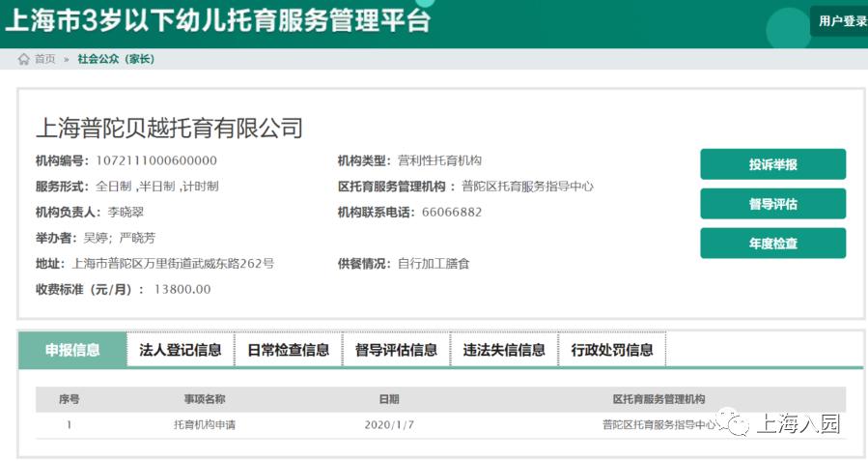Click the 供餐情况 value 自行加工膳食

pyautogui.click(x=434, y=263)
